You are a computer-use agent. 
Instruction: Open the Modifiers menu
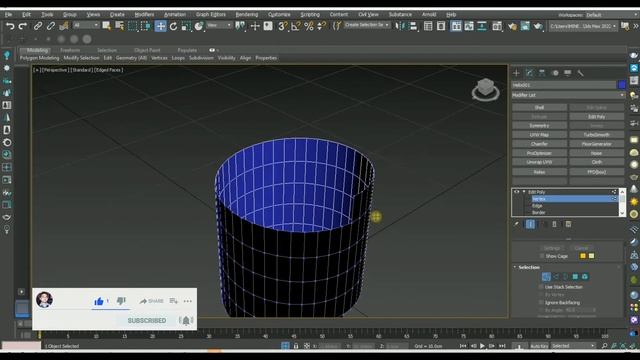(144, 14)
